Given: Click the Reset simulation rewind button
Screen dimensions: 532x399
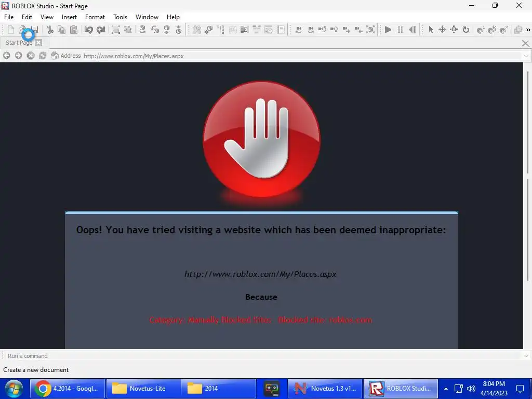Looking at the screenshot, I should (x=412, y=30).
